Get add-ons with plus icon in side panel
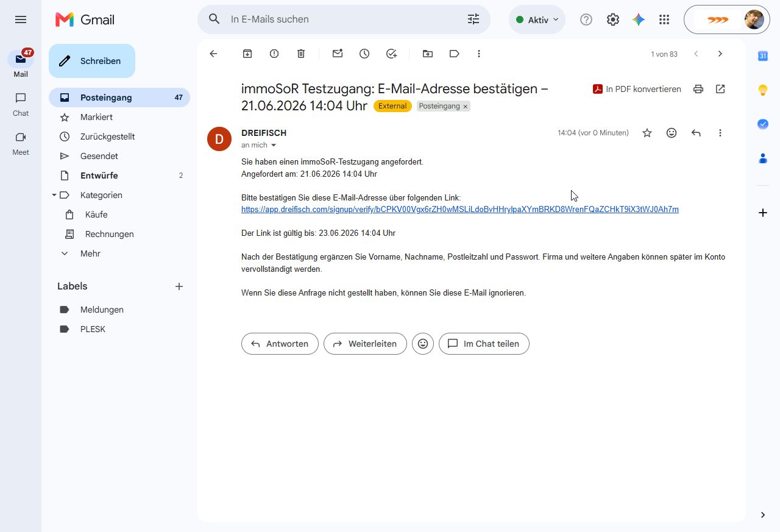Viewport: 780px width, 532px height. coord(763,213)
